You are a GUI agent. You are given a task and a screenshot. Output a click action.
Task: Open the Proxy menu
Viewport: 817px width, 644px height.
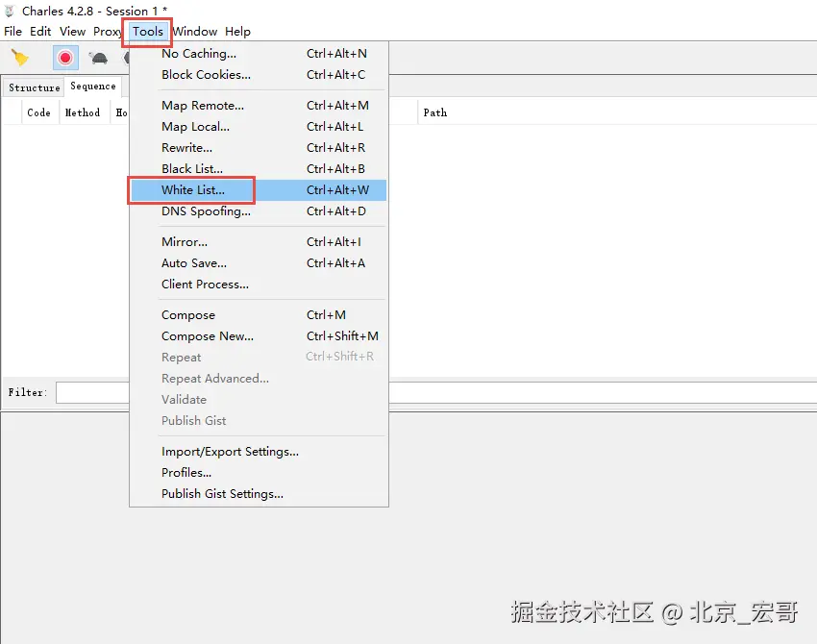[108, 32]
